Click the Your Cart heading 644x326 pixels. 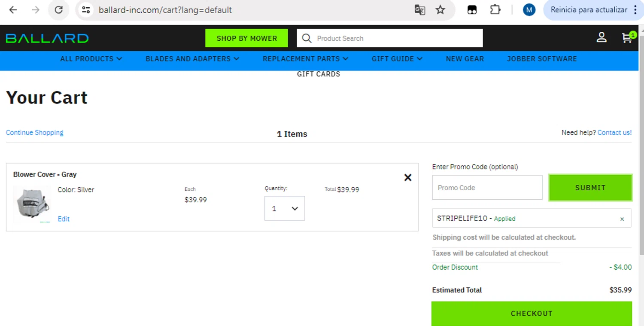pyautogui.click(x=47, y=97)
